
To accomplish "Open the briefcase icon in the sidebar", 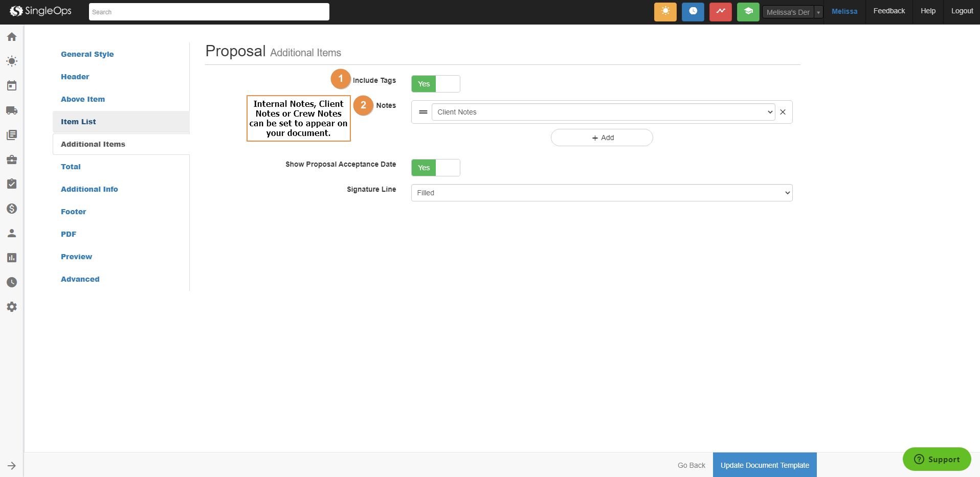I will click(x=12, y=160).
